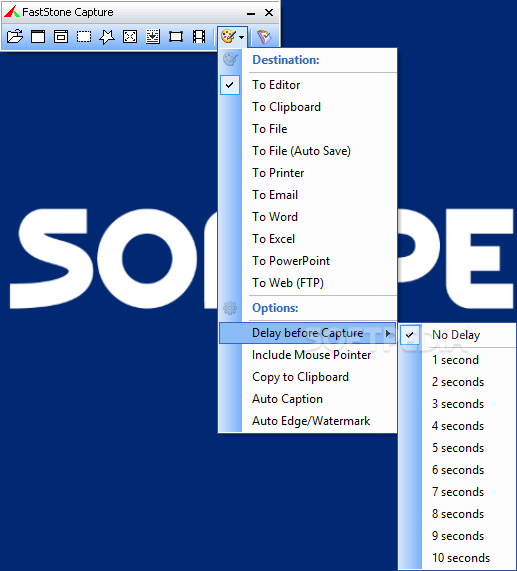This screenshot has width=517, height=571.
Task: Select Capture Active Window tool
Action: [38, 37]
